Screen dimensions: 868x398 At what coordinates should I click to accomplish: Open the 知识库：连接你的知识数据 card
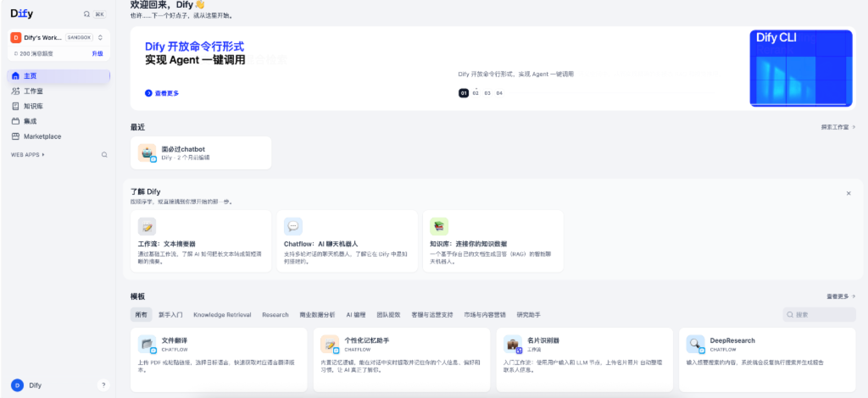493,241
